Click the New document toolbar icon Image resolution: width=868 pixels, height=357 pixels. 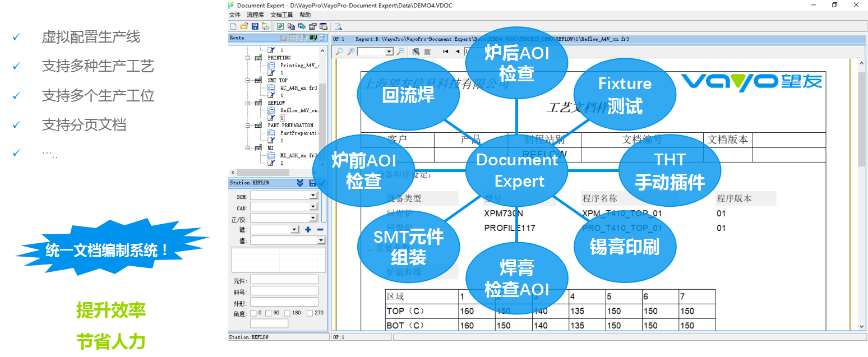233,26
